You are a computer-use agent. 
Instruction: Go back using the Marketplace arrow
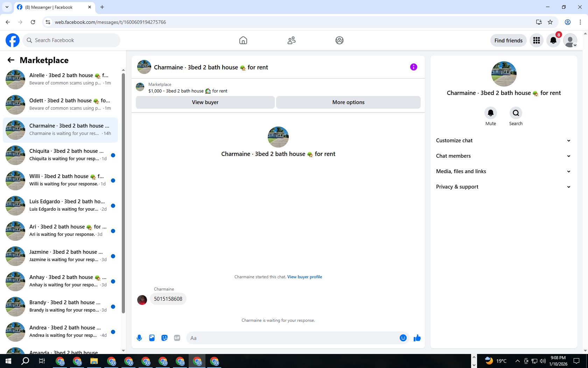pyautogui.click(x=11, y=60)
